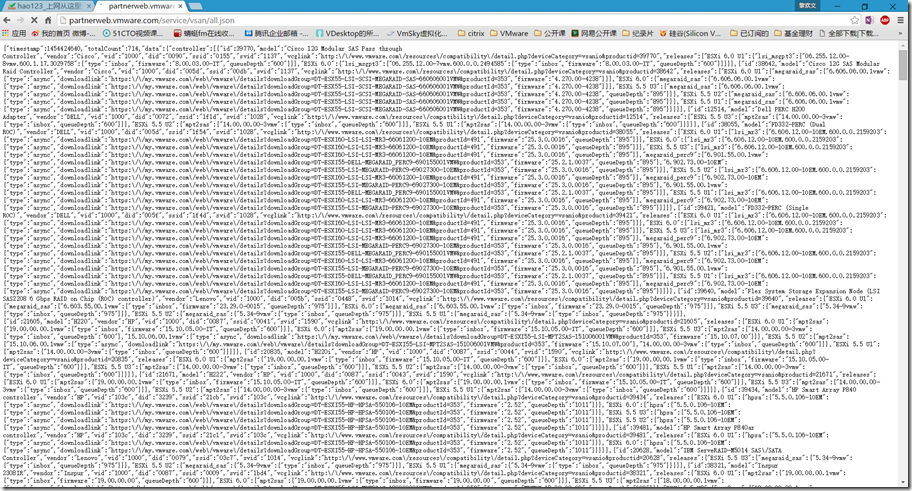Screen dimensions: 912x491
Task: Open a new tab
Action: point(195,6)
